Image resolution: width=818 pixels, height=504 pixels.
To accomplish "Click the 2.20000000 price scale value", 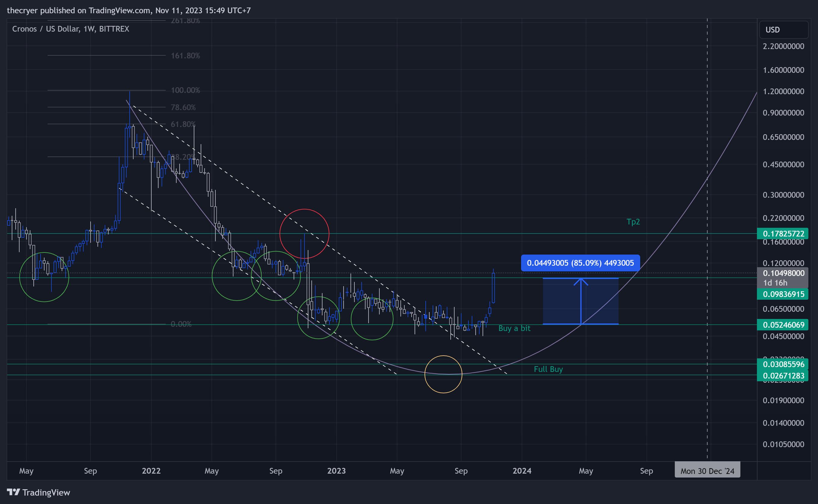I will coord(783,46).
